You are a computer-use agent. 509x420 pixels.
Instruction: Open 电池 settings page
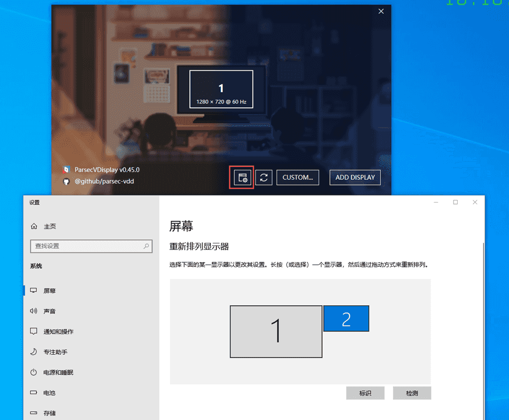pos(49,393)
